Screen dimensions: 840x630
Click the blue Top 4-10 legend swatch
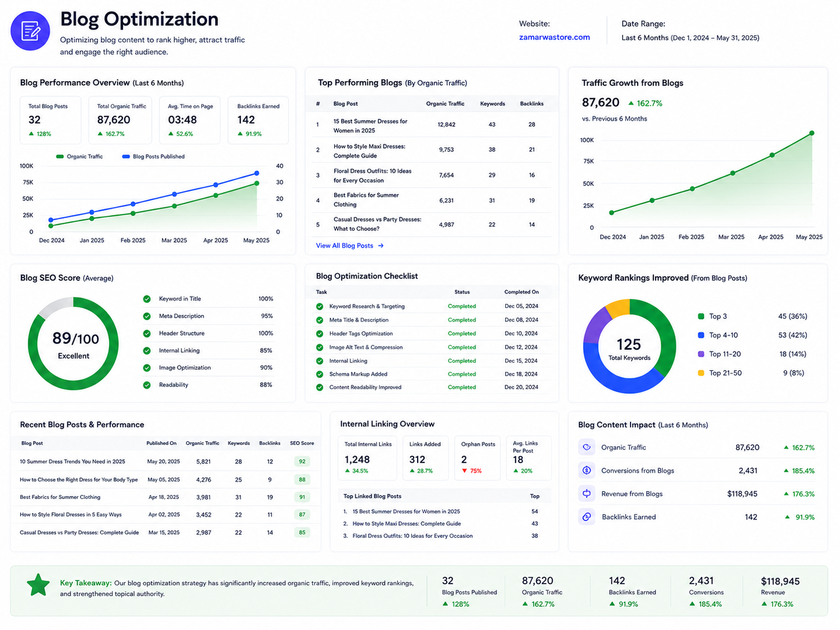tap(701, 335)
